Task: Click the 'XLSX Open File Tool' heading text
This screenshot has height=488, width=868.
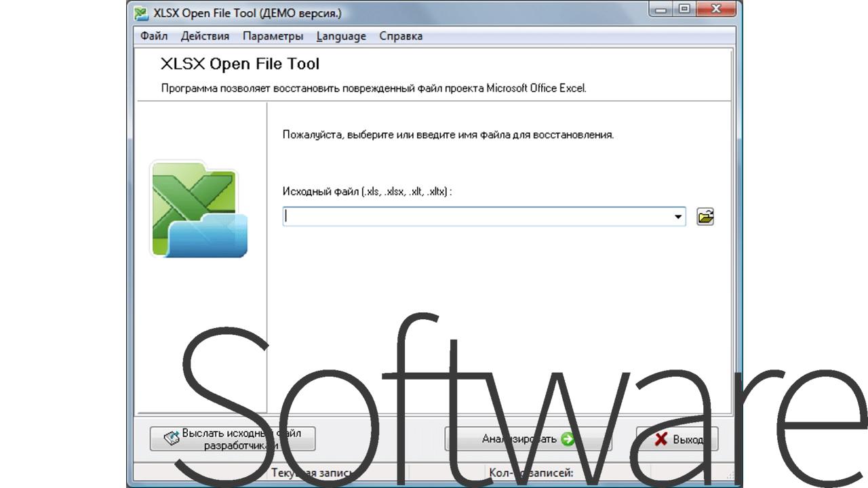Action: coord(240,64)
